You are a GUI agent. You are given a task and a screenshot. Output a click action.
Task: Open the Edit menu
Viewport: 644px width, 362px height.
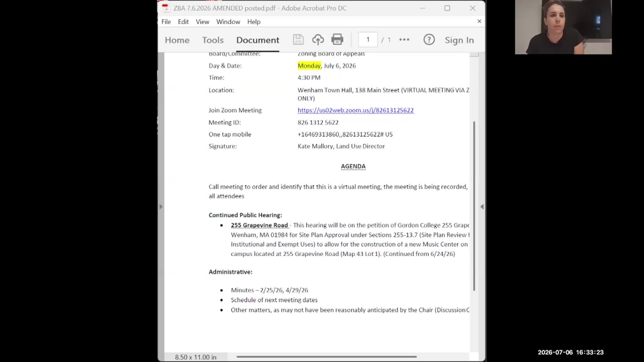click(183, 22)
